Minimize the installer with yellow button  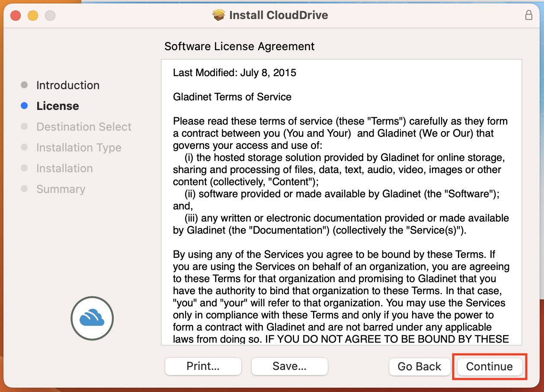[33, 16]
